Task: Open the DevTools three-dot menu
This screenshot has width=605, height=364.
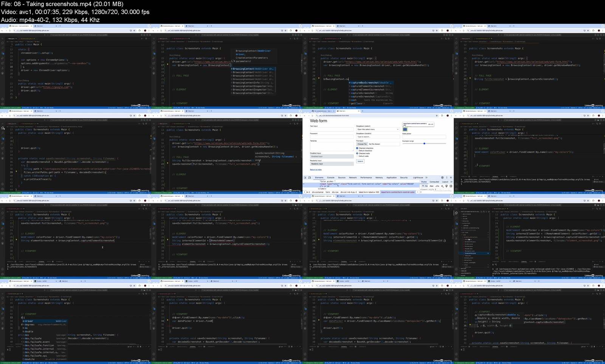Action: click(447, 177)
